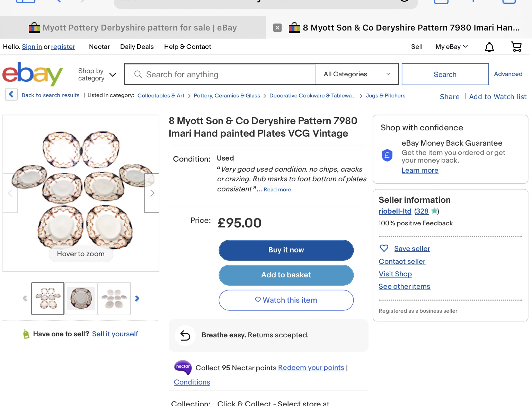This screenshot has height=406, width=532.
Task: Toggle Watch this item button
Action: tap(286, 300)
